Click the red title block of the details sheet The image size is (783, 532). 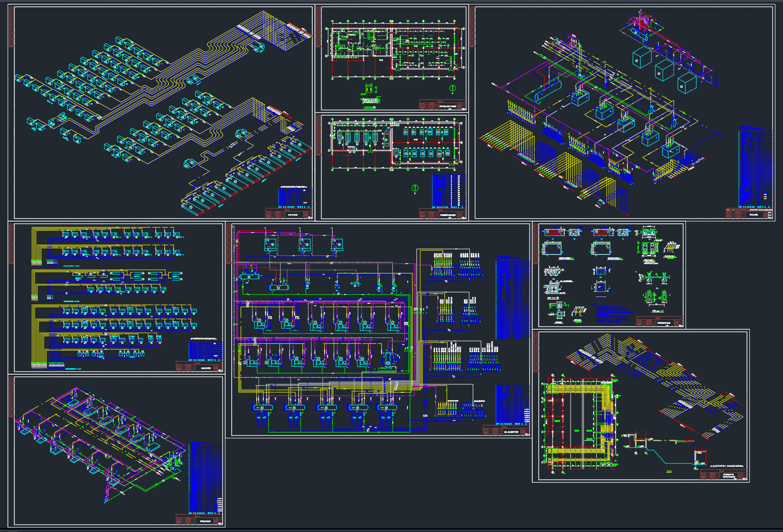click(660, 322)
